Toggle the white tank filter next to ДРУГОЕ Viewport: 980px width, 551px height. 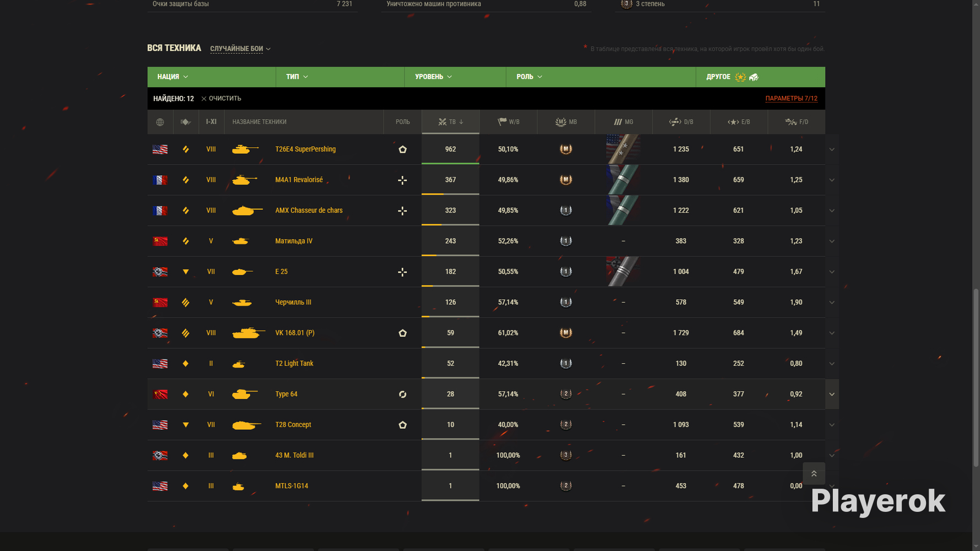pos(753,77)
